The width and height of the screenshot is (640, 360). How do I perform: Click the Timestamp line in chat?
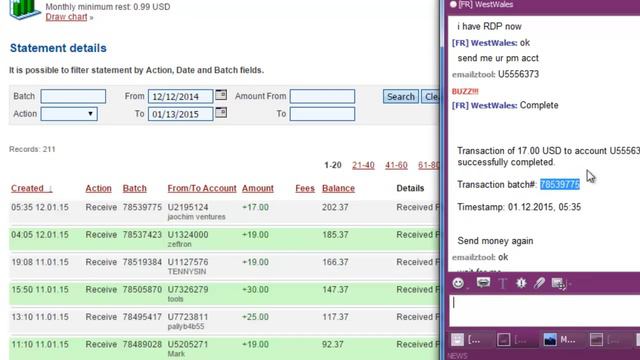coord(519,207)
